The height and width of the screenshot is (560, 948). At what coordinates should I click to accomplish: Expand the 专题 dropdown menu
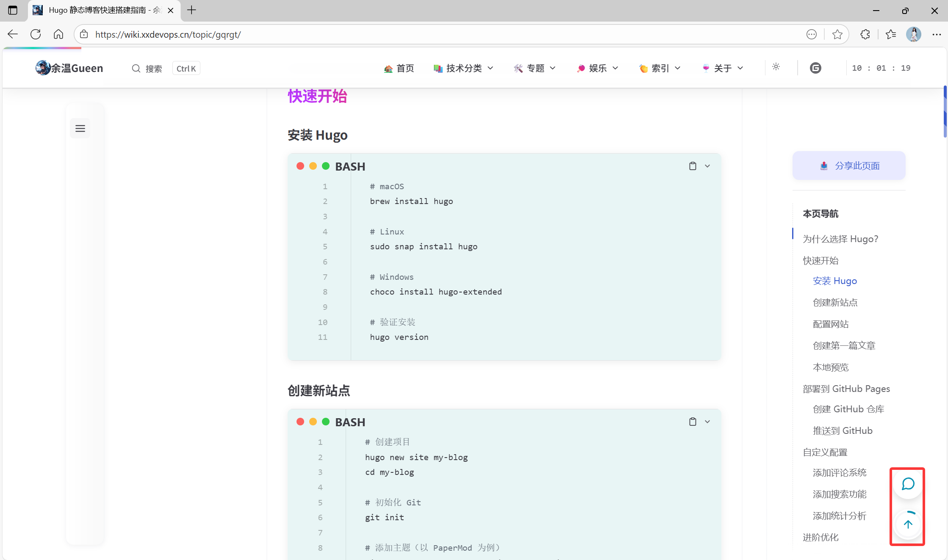535,68
